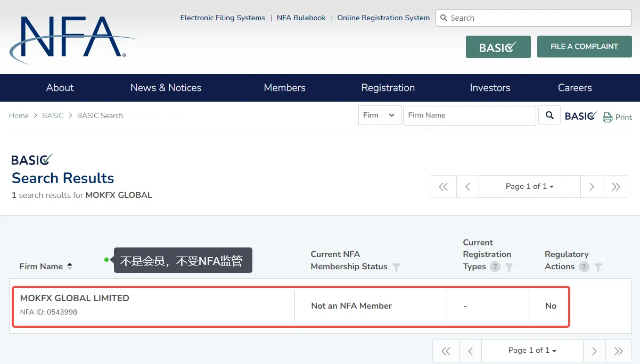Screen dimensions: 640x364
Task: Go to next page in bottom pagination
Action: (x=594, y=351)
